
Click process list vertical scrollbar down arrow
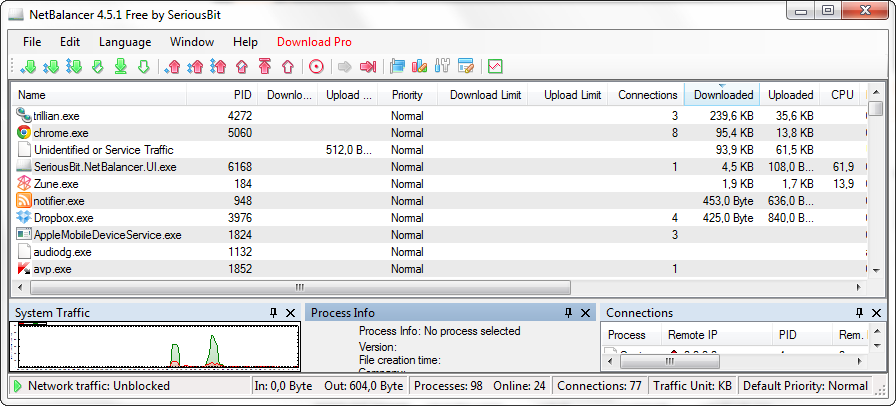click(x=875, y=269)
